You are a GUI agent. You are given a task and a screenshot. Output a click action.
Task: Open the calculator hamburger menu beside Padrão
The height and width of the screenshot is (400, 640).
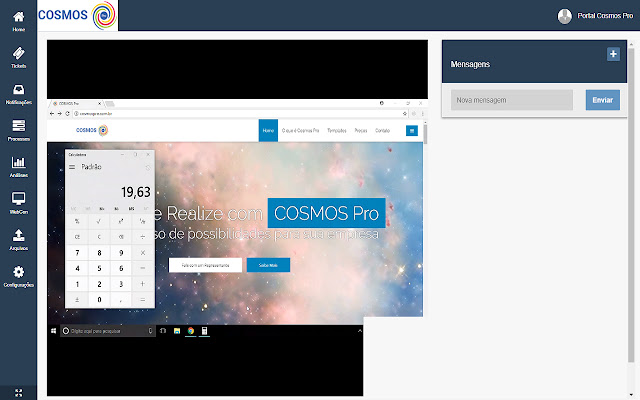click(x=72, y=167)
